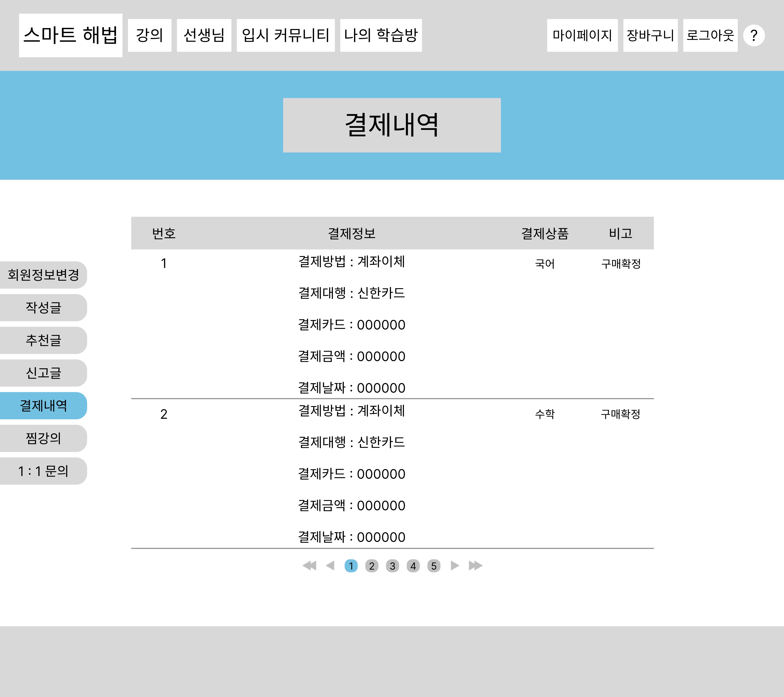
Task: Open the 선생님 menu item
Action: click(204, 35)
